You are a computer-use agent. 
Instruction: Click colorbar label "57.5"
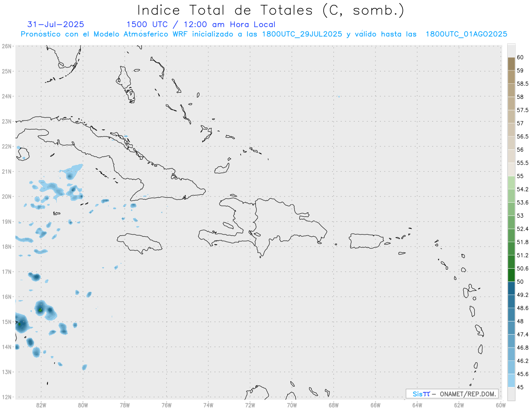coord(522,110)
